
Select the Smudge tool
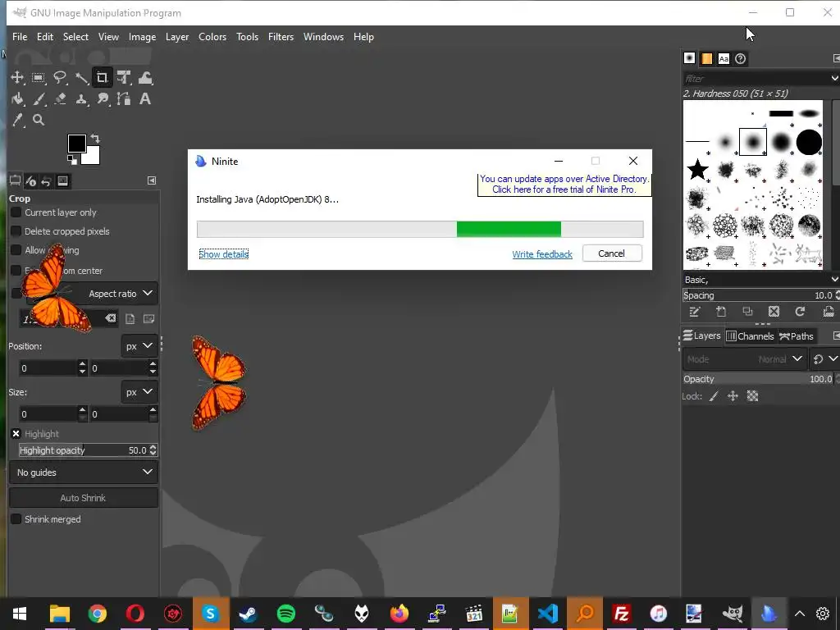pos(102,99)
